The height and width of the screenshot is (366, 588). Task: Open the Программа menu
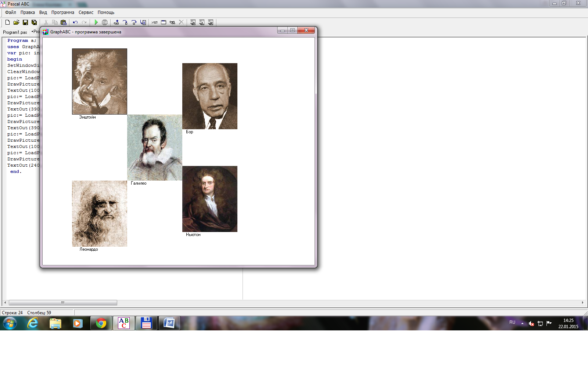pos(63,12)
